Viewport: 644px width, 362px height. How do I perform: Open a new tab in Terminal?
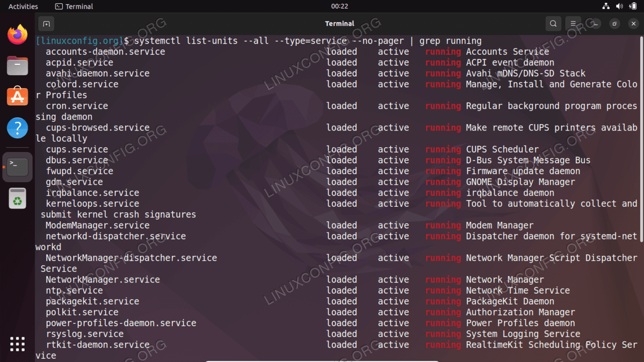[46, 24]
